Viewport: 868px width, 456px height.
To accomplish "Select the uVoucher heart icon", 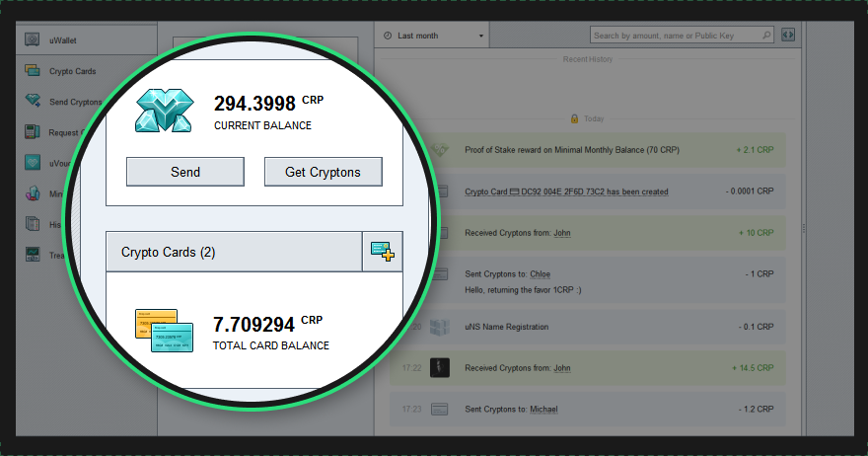I will coord(33,163).
